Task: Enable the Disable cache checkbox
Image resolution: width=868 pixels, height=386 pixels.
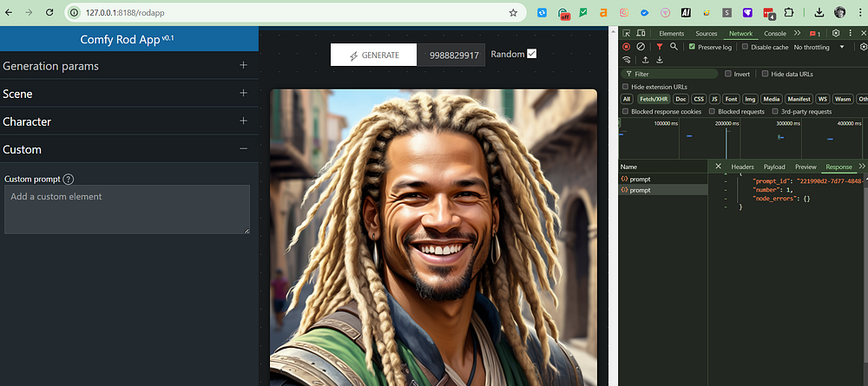Action: point(745,47)
